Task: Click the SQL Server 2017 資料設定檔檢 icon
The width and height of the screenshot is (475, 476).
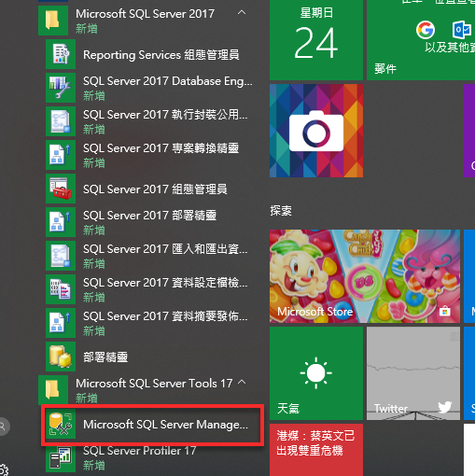Action: (61, 289)
